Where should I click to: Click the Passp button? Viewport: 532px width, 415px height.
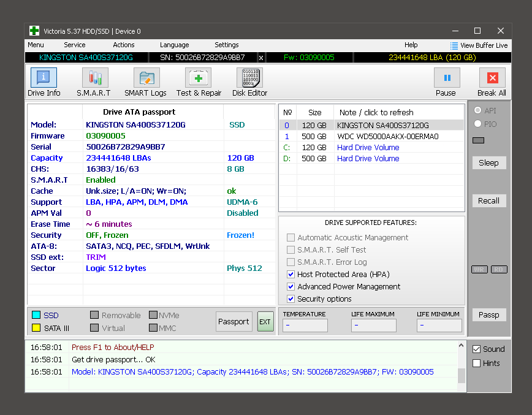[489, 315]
